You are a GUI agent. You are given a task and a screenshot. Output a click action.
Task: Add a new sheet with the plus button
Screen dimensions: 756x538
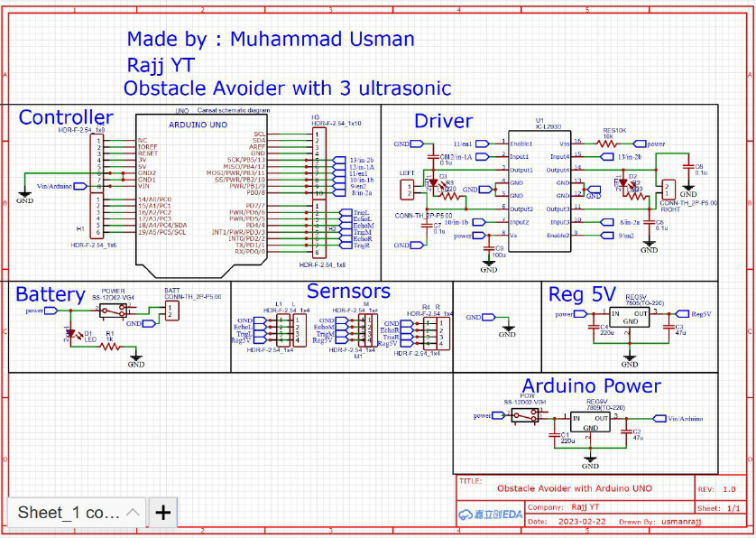click(162, 514)
